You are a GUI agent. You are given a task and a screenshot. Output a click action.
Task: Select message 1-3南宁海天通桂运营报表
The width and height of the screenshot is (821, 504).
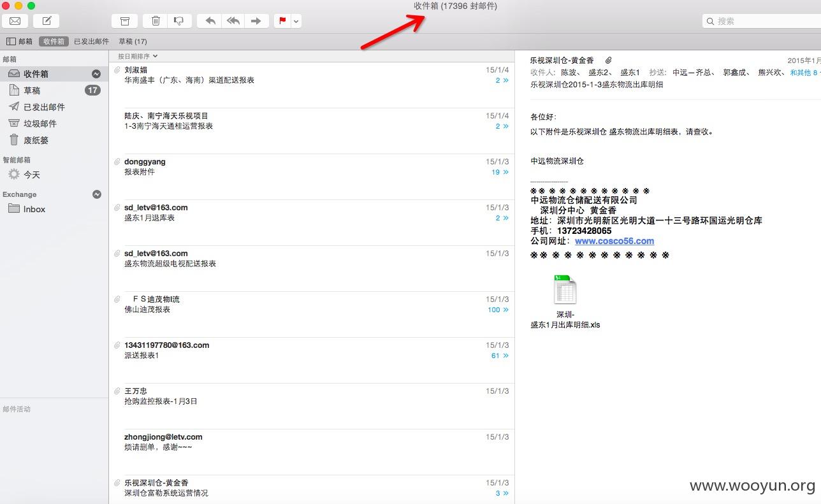312,131
